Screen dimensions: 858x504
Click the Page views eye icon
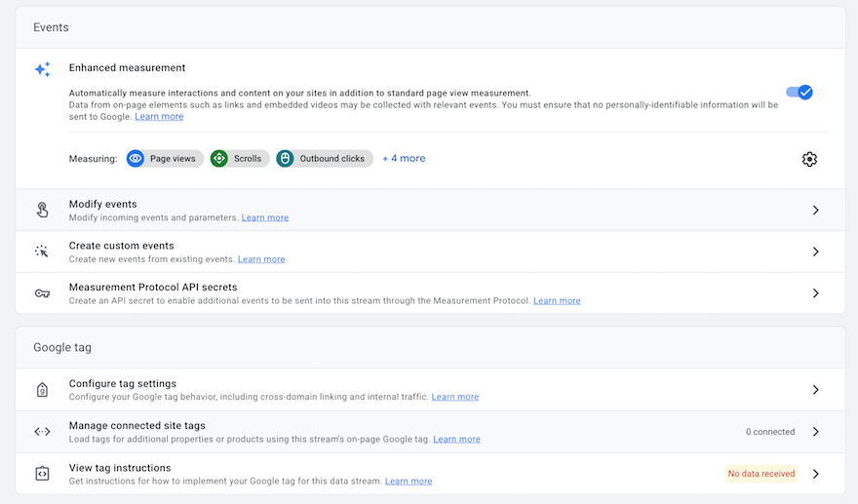tap(136, 159)
